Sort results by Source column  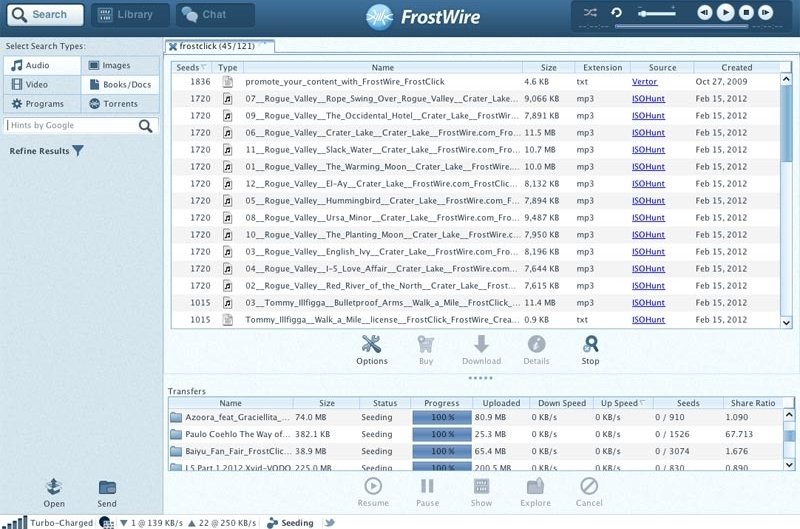click(662, 67)
